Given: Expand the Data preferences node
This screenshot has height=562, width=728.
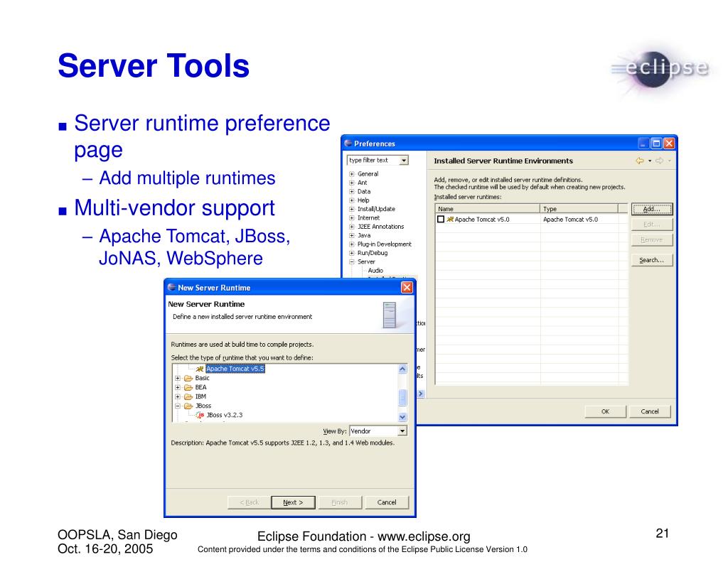Looking at the screenshot, I should 352,192.
